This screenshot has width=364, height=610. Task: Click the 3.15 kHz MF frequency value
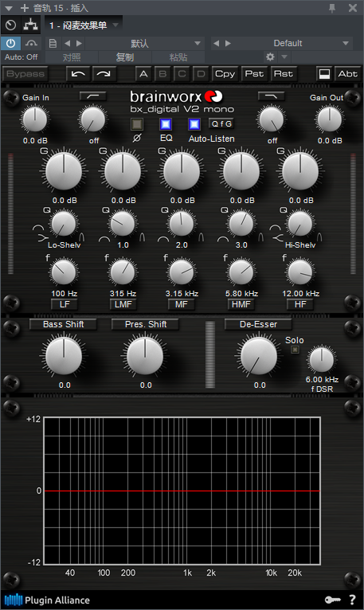tap(182, 294)
